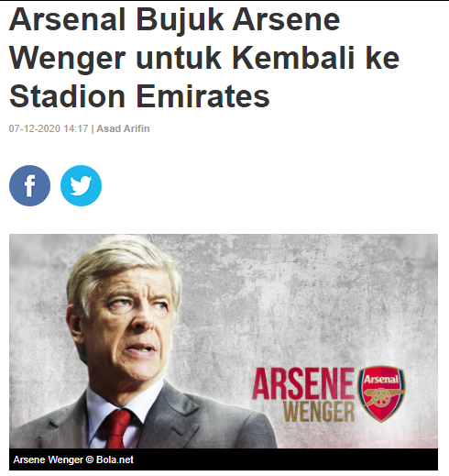Open author Asad Arifin's profile
The height and width of the screenshot is (476, 449).
123,128
